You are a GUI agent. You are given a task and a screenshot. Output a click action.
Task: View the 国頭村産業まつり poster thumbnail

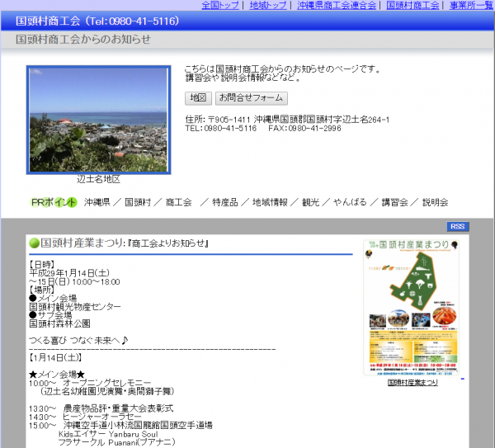pos(412,307)
